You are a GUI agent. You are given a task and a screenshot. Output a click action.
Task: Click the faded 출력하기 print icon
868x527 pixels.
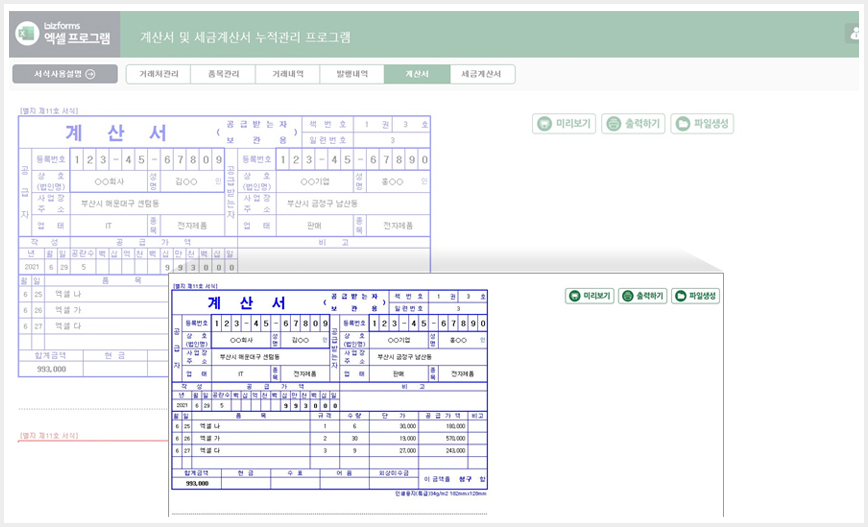click(613, 123)
